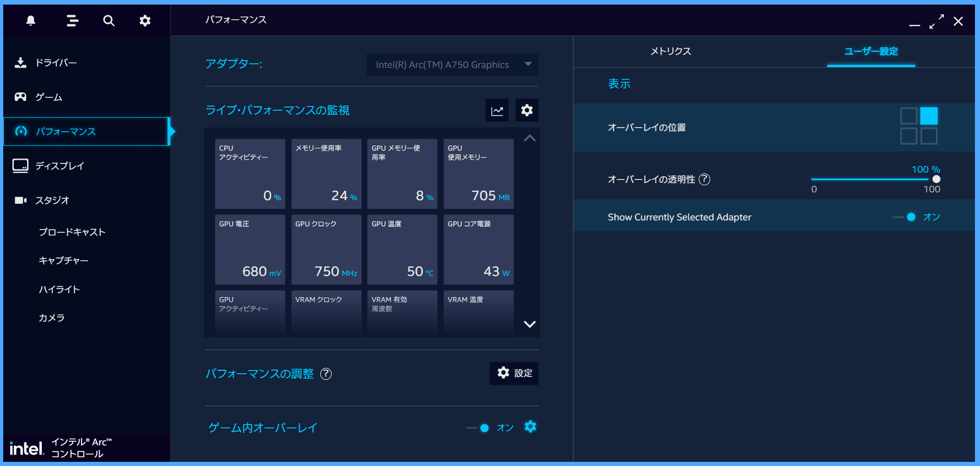This screenshot has height=466, width=980.
Task: Click the ゲーム内オーバーレイ label
Action: pos(262,428)
